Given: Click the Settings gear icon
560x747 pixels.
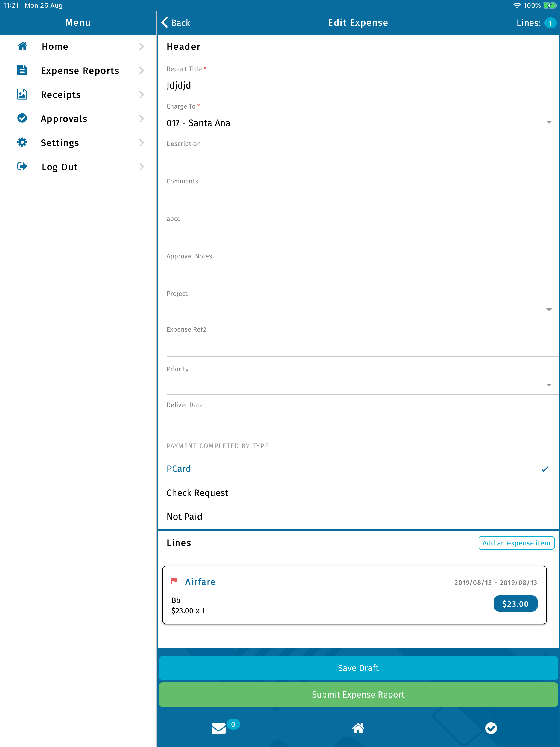Looking at the screenshot, I should [22, 142].
